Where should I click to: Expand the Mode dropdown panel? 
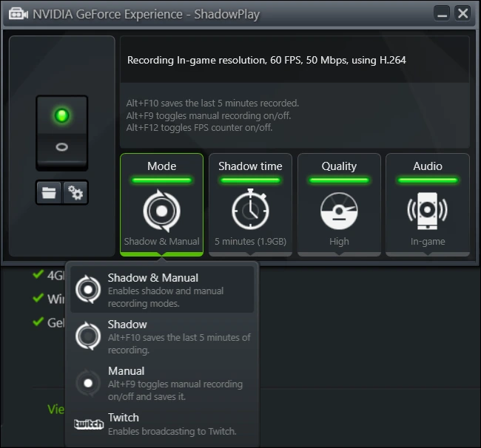(x=161, y=204)
